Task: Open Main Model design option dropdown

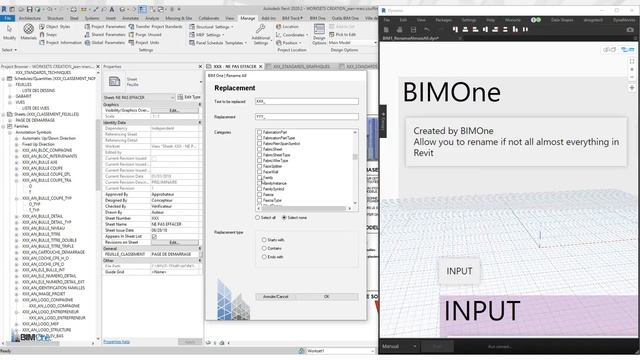Action: click(353, 42)
